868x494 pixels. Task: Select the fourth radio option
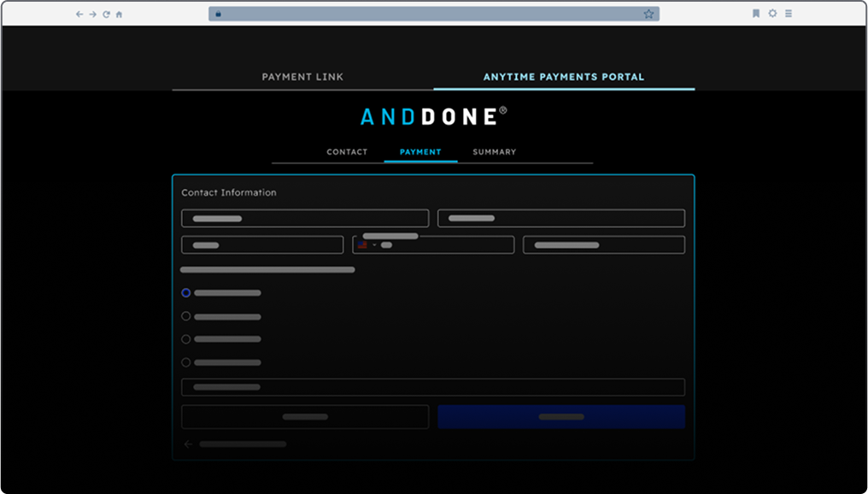(x=186, y=362)
